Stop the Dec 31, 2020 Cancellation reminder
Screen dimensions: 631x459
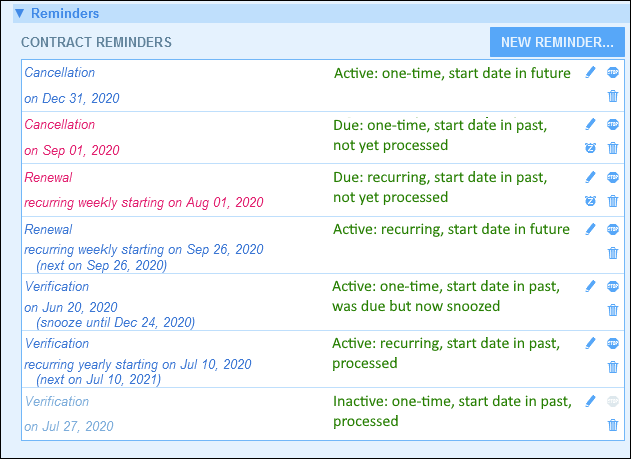(613, 72)
